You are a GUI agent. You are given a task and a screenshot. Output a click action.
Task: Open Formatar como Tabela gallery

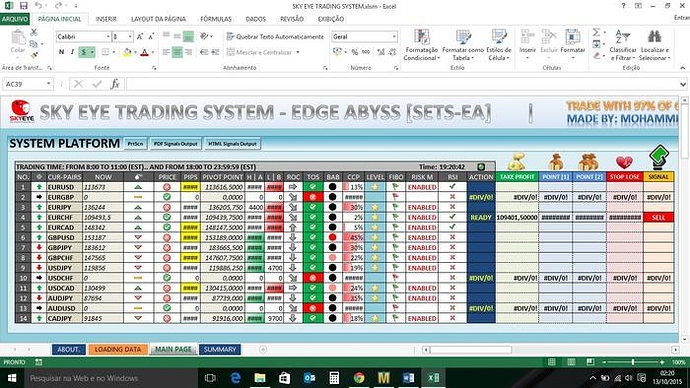tap(462, 45)
